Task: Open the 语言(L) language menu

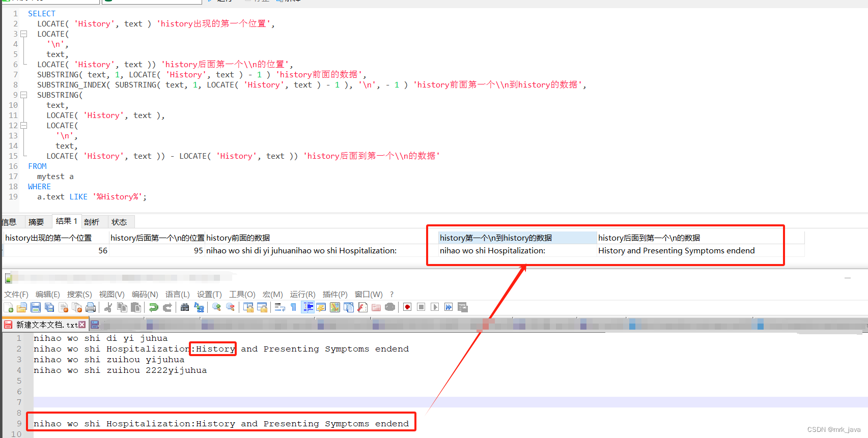Action: point(177,295)
